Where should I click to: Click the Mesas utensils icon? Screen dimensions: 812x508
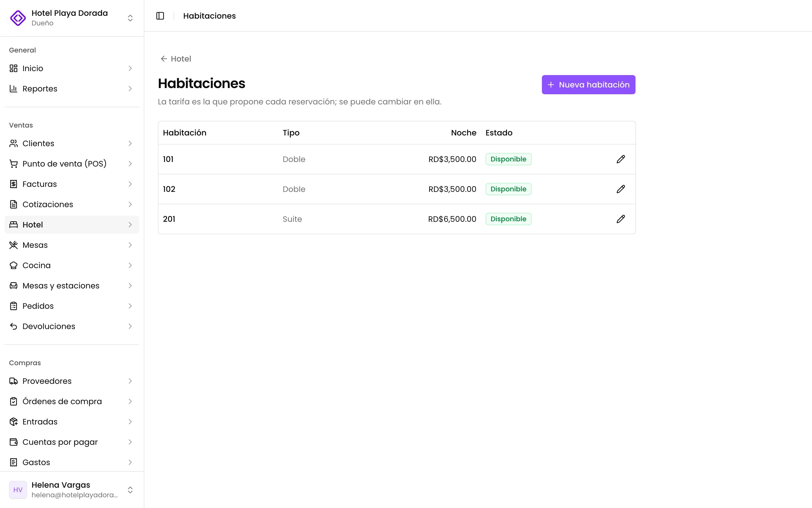(14, 245)
